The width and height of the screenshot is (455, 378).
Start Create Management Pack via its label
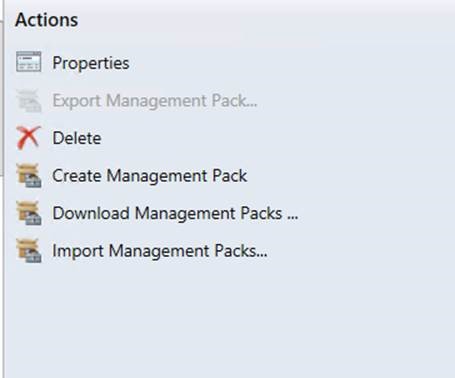[150, 176]
